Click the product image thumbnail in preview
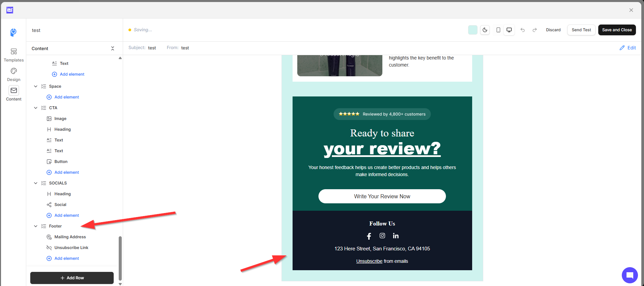644x286 pixels. coord(340,66)
